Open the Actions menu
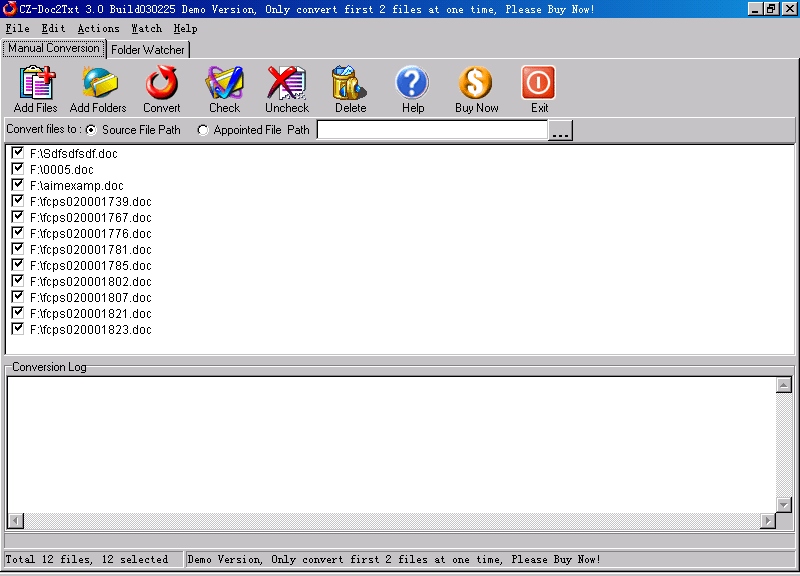 98,29
